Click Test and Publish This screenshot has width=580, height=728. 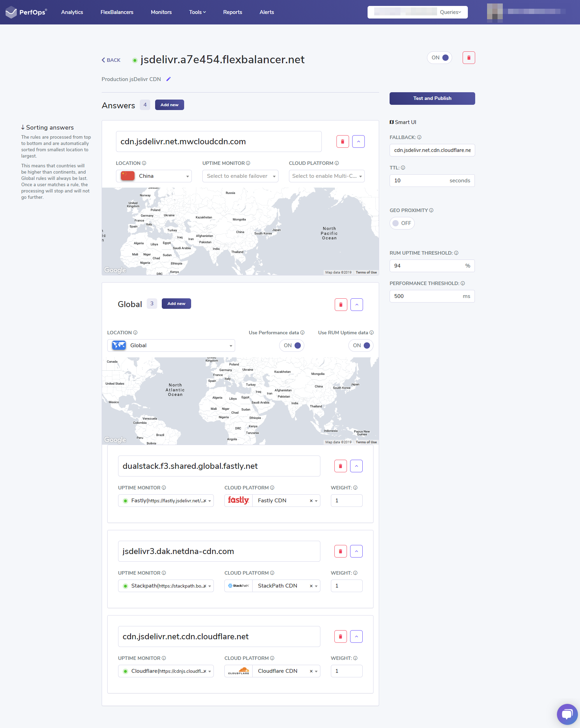(432, 99)
